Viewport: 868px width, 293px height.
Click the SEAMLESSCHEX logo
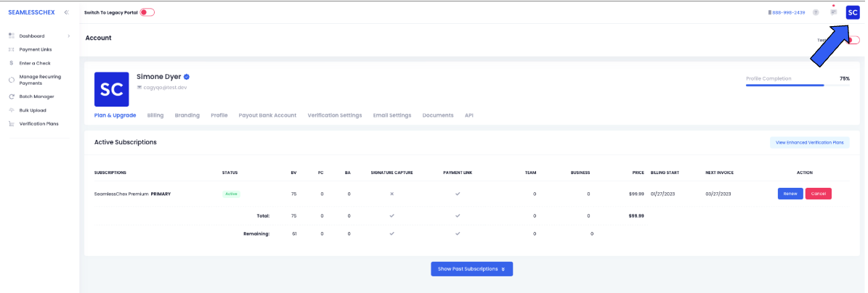click(x=31, y=12)
